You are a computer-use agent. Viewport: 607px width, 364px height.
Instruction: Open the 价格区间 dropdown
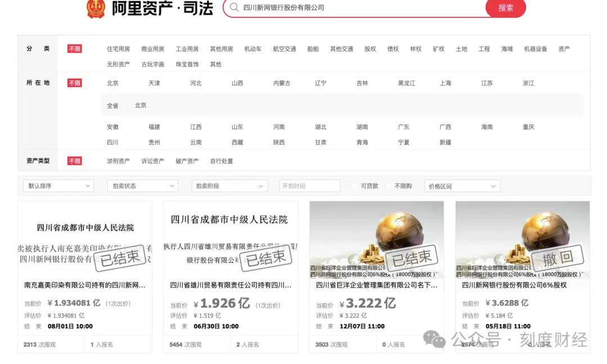pyautogui.click(x=462, y=186)
